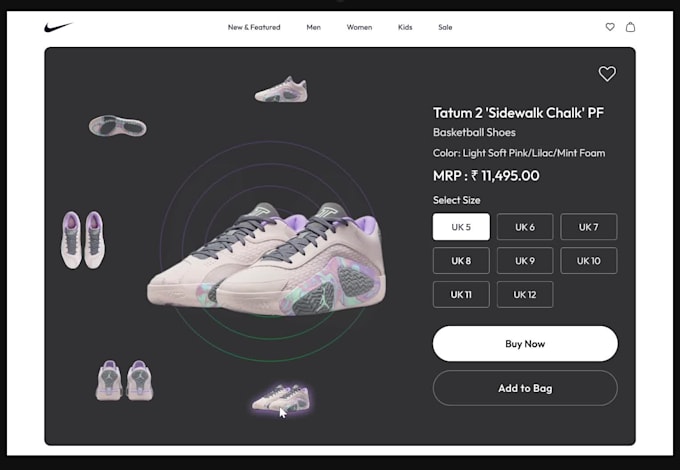Select size UK 9
The width and height of the screenshot is (680, 470).
(x=525, y=261)
